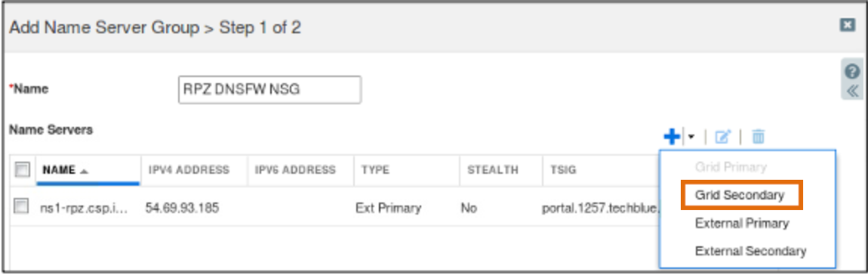Image resolution: width=868 pixels, height=275 pixels.
Task: Click the blue plus add icon
Action: coord(672,137)
